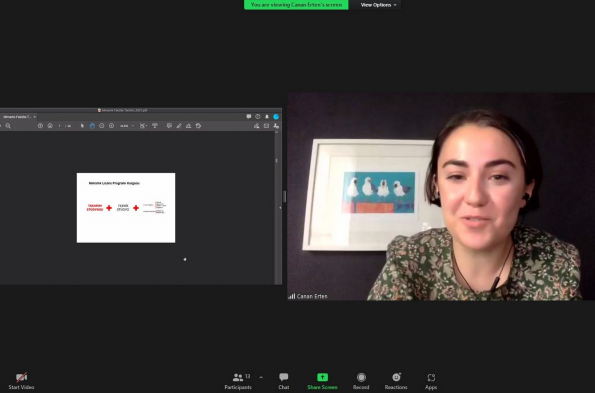Click the 'You are viewing' screen banner

296,5
